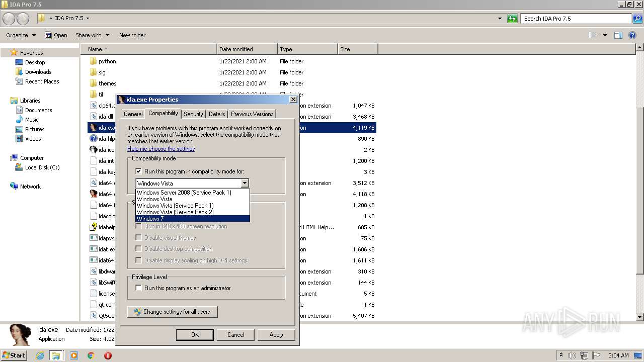Select Windows Server 2008 (Service Pack 1)
This screenshot has width=644, height=362.
[x=193, y=193]
